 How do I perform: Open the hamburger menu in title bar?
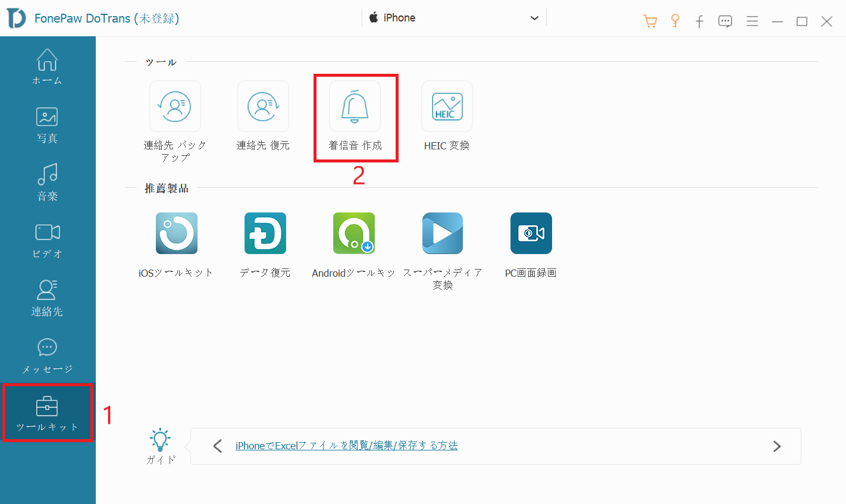[x=753, y=21]
